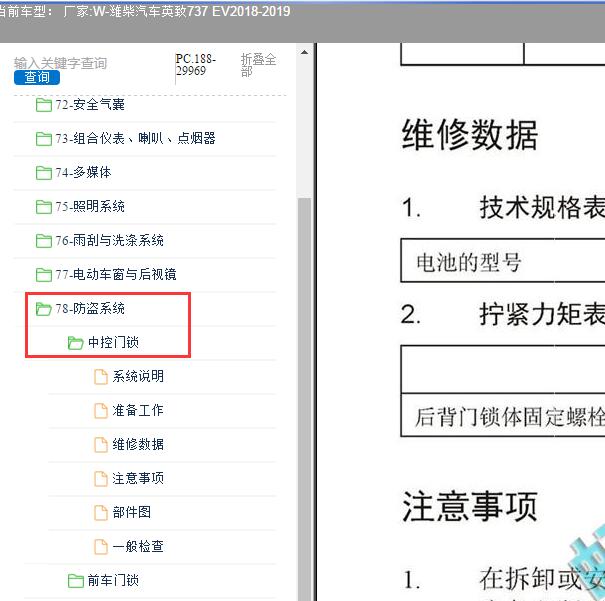The image size is (605, 601).
Task: Open folder icon for 75-照明系统
Action: point(44,206)
